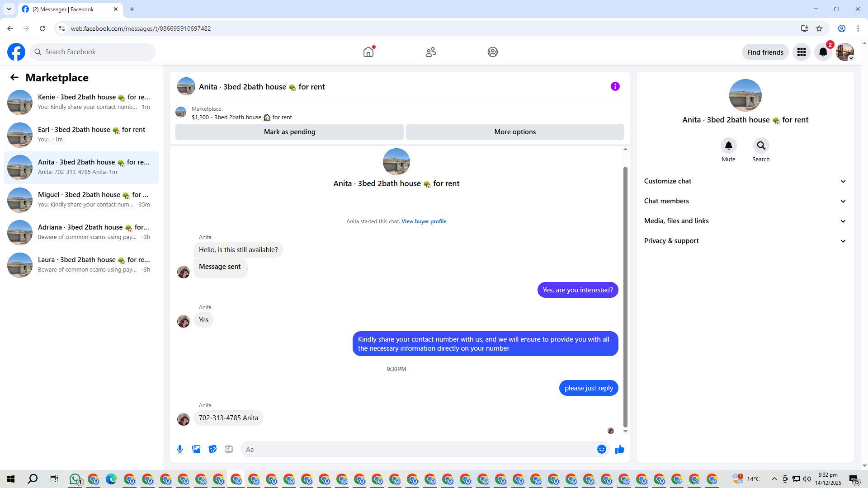This screenshot has height=488, width=868.
Task: Expand the Privacy & support section
Action: click(x=745, y=241)
